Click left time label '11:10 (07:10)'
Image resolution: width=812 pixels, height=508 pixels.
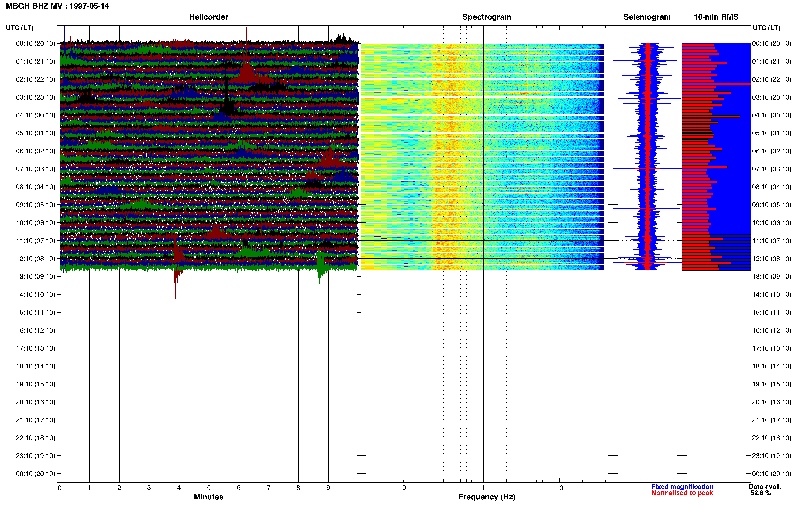coord(36,240)
